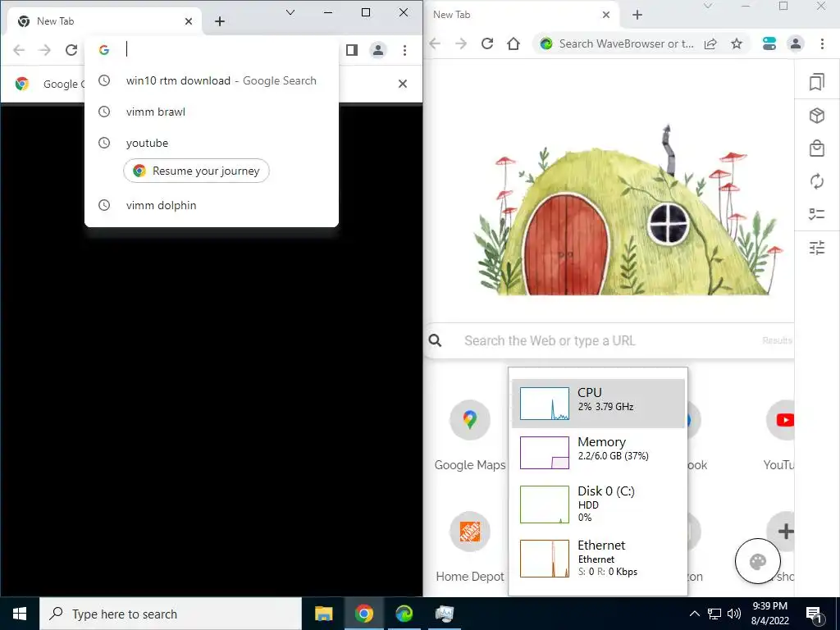Open shopping bag sidebar icon
The width and height of the screenshot is (840, 630).
click(x=817, y=148)
